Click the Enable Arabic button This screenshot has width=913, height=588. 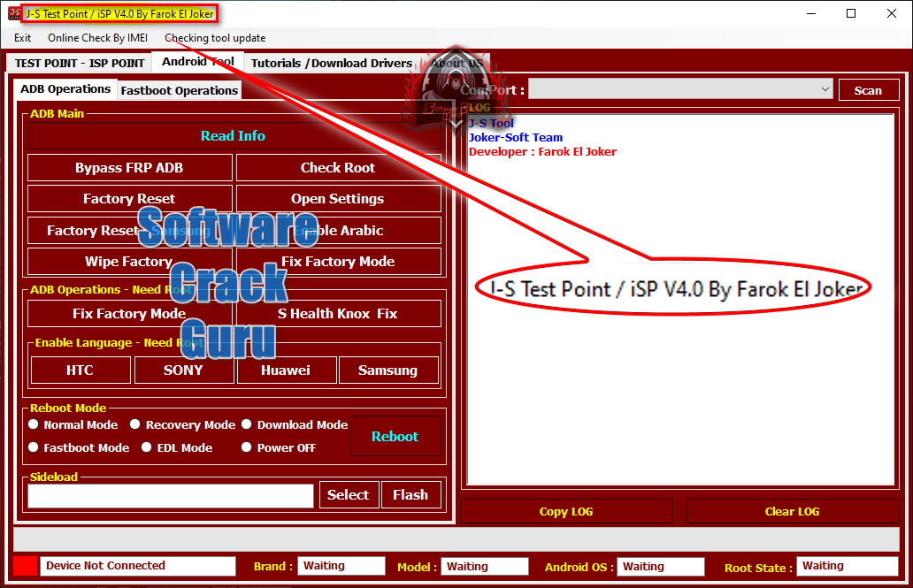pyautogui.click(x=338, y=231)
